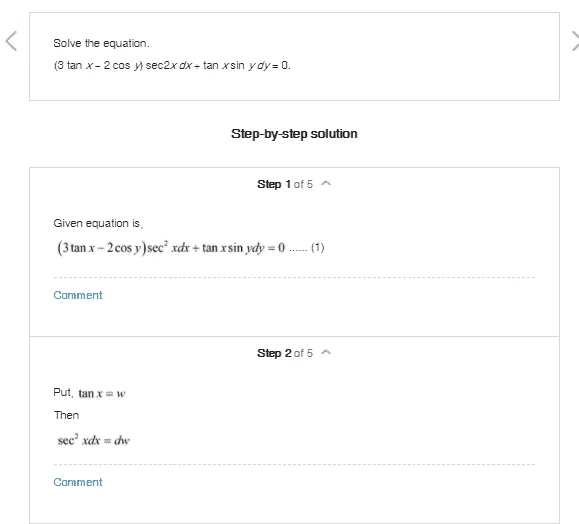
Task: Click the 'Solve the equation.' prompt text
Action: tap(102, 43)
